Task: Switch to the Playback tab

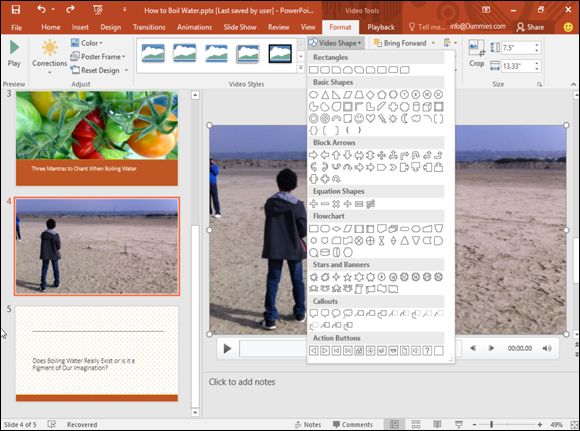Action: coord(381,27)
